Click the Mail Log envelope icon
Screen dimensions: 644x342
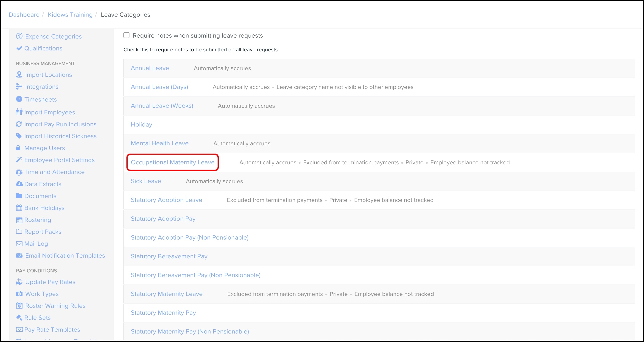click(x=19, y=243)
